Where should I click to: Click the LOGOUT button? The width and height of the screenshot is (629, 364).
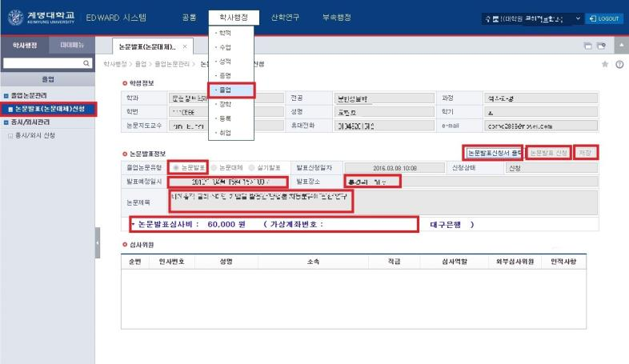point(604,18)
